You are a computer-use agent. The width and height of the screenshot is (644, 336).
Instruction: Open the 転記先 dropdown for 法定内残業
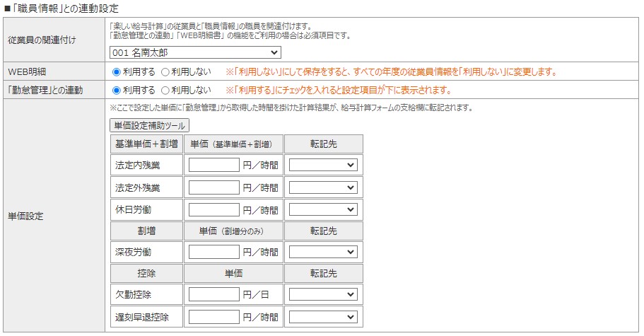click(323, 165)
